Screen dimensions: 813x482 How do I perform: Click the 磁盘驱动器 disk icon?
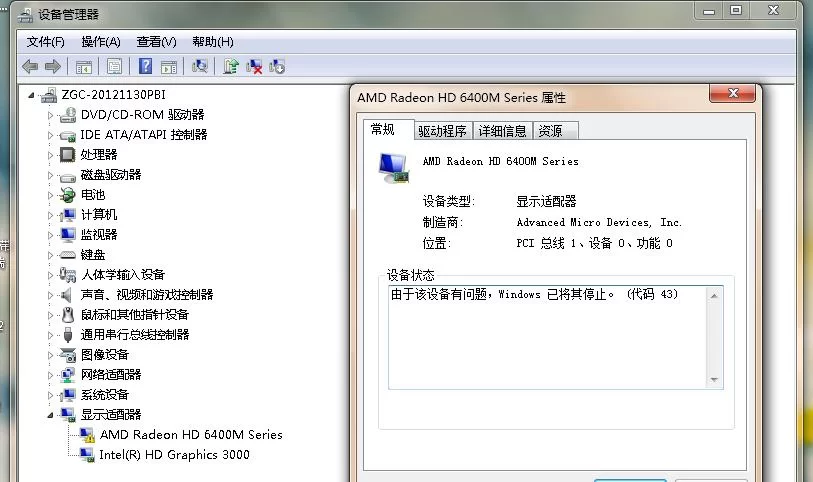point(67,177)
